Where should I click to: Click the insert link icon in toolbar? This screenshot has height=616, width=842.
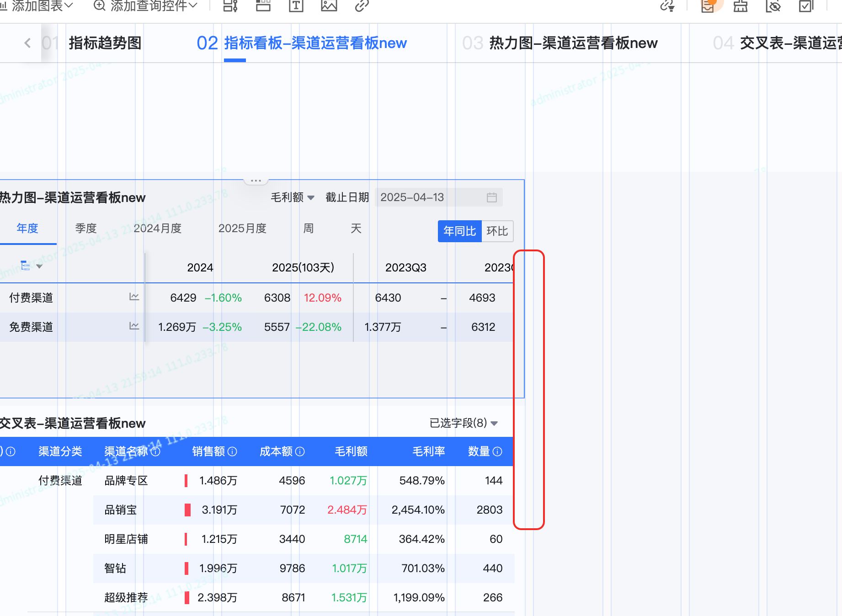click(362, 5)
